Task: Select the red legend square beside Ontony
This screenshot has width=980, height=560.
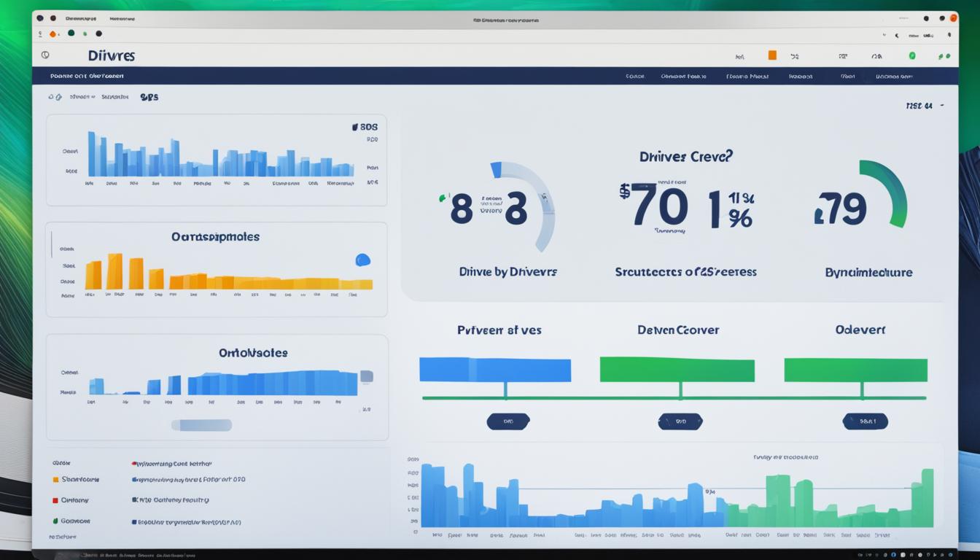Action: tap(55, 501)
